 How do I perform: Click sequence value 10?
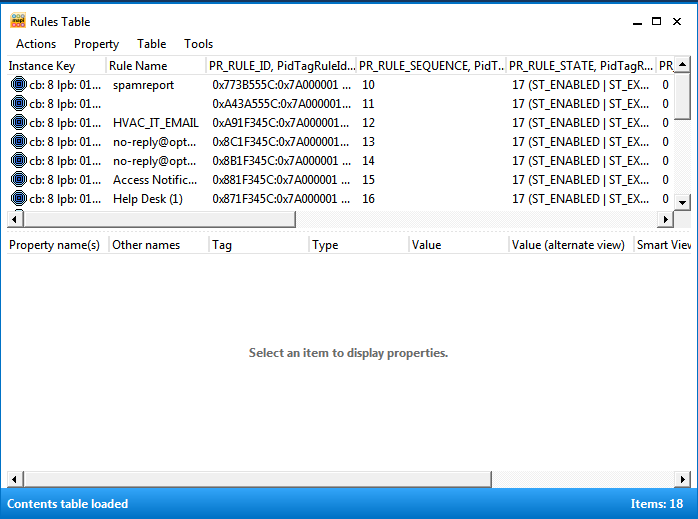(x=368, y=85)
